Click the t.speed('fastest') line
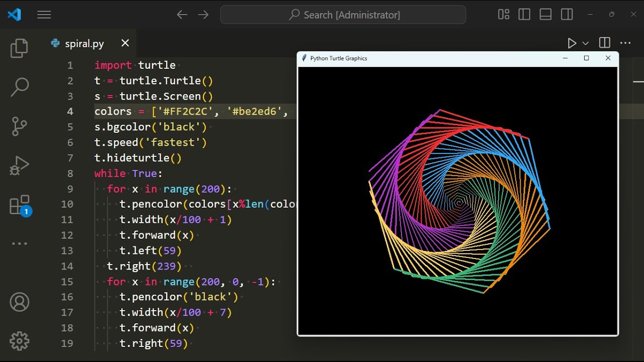This screenshot has height=362, width=644. point(150,143)
